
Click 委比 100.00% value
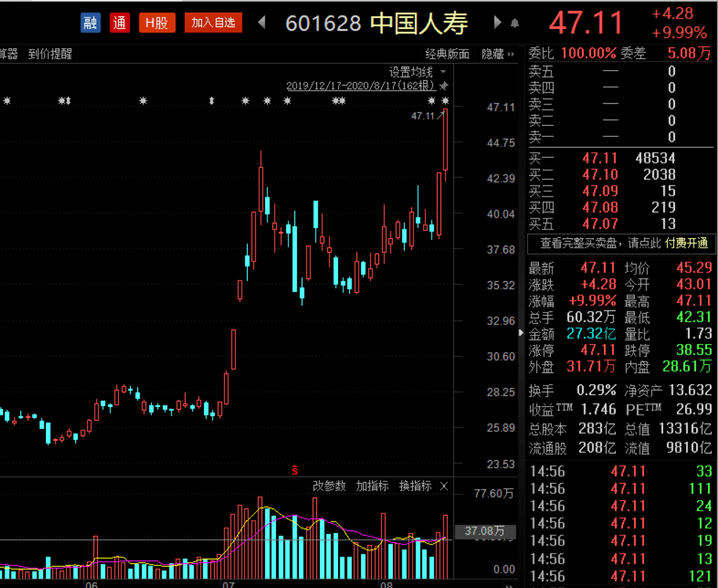click(x=589, y=53)
